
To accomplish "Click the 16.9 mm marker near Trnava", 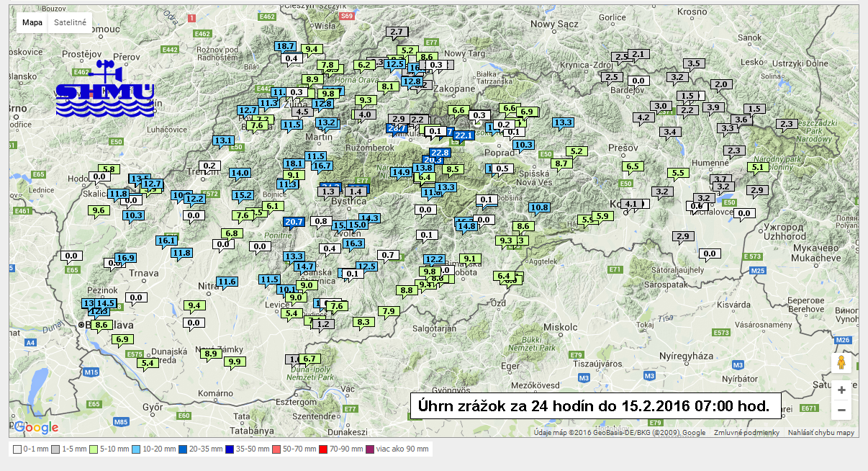I will pos(125,258).
